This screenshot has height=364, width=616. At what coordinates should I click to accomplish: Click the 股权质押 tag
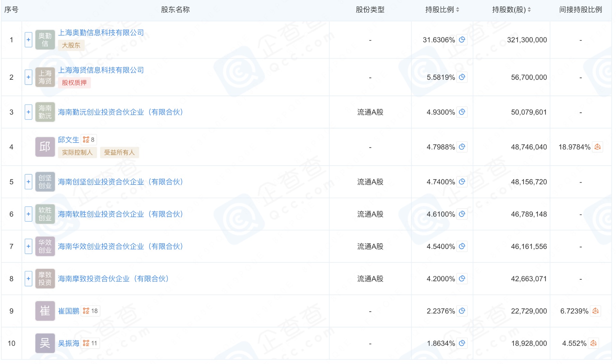point(74,83)
